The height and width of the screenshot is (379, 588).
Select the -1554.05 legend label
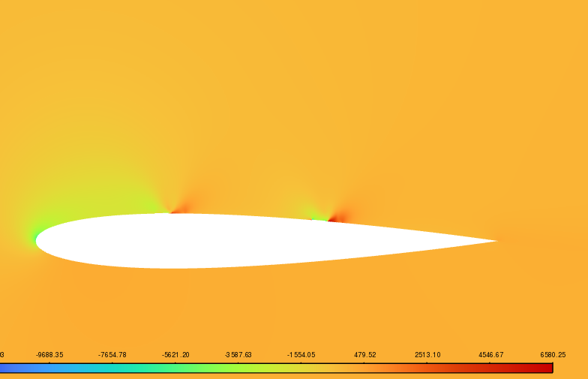(301, 355)
